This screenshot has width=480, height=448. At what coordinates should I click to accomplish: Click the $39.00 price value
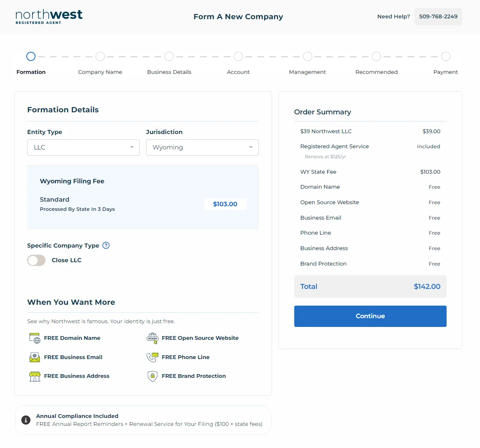pyautogui.click(x=431, y=132)
